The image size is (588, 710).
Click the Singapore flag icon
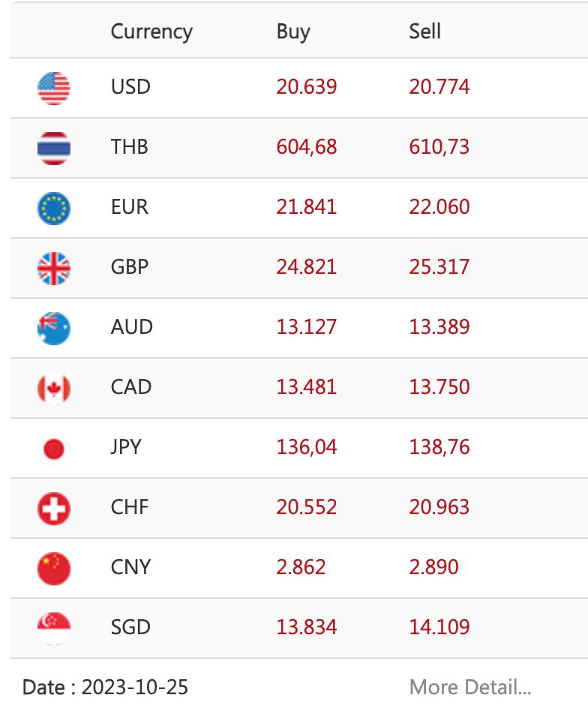coord(54,628)
